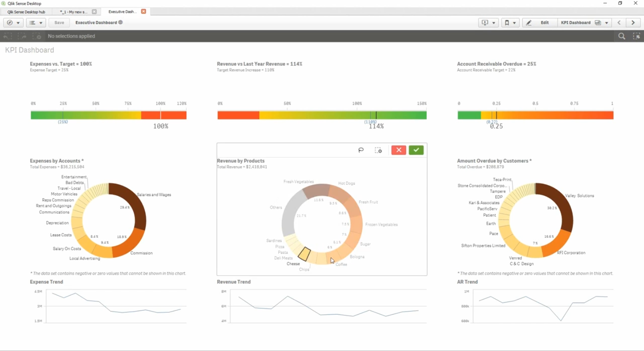Open the bookmark dropdown arrow
Screen dimensions: 644x351
[x=516, y=22]
